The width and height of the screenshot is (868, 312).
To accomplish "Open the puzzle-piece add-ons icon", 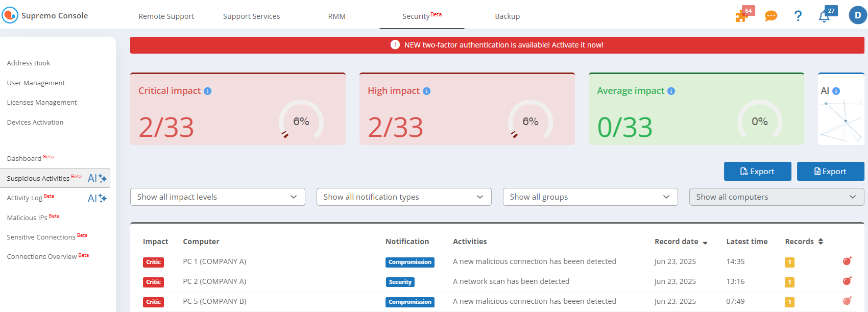I will pos(742,16).
